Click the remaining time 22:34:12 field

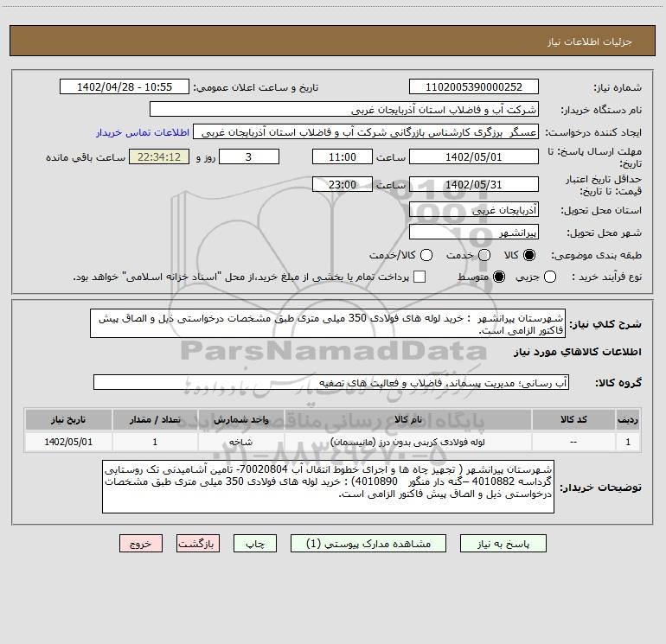(159, 156)
